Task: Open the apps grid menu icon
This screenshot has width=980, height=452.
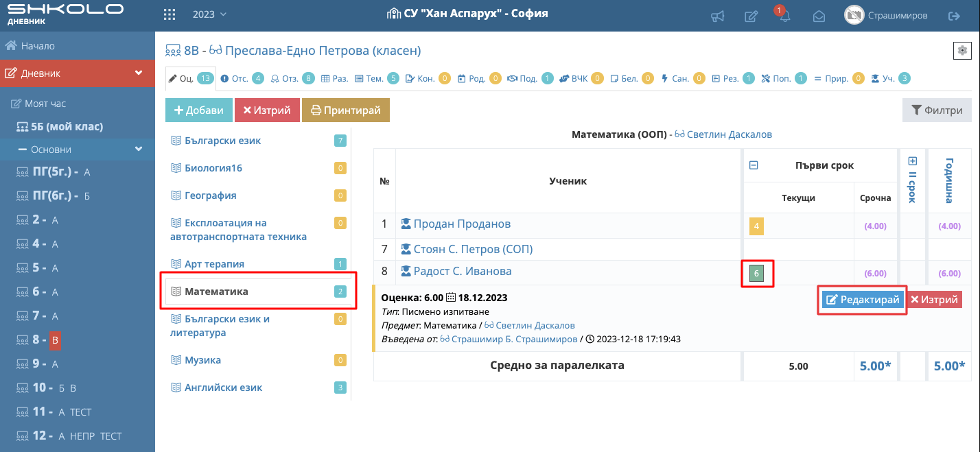Action: coord(170,14)
